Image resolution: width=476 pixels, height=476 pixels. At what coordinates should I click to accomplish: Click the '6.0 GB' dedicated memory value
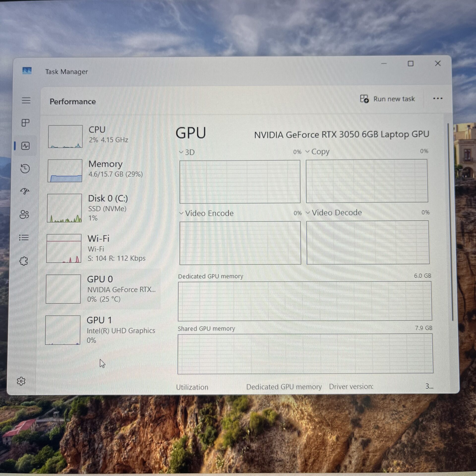[x=422, y=276]
